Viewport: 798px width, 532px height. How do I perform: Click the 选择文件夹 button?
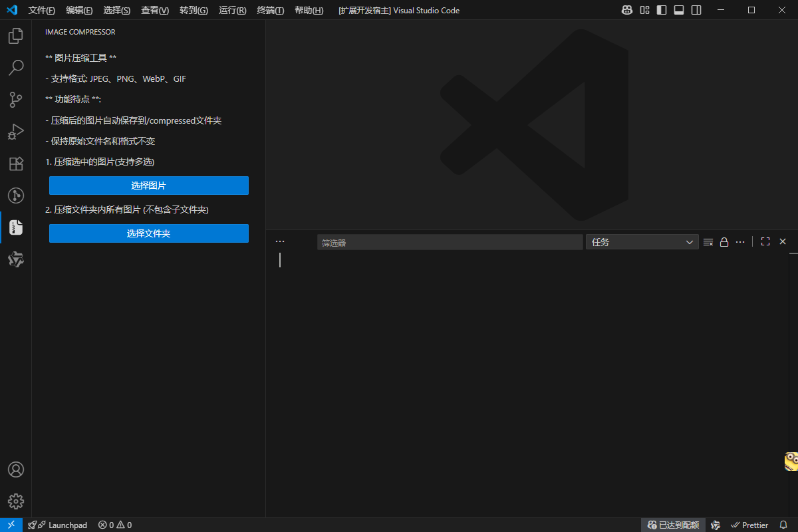tap(149, 233)
